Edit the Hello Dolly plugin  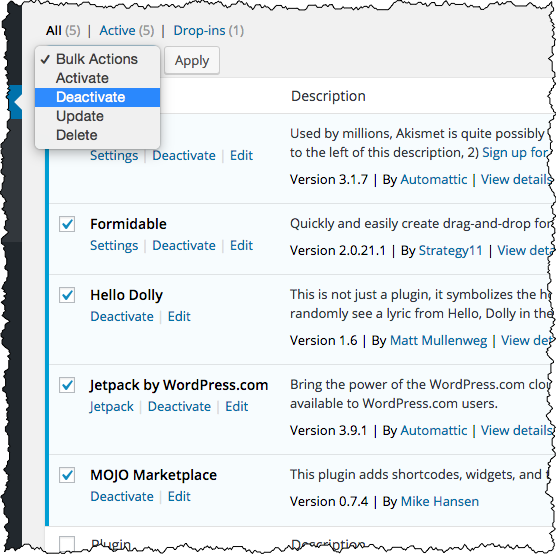tap(179, 316)
